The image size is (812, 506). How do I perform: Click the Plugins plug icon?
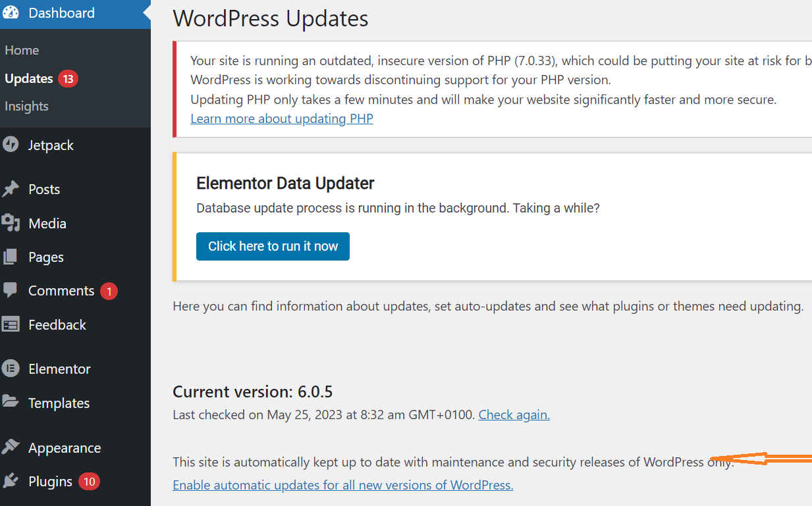(x=11, y=482)
